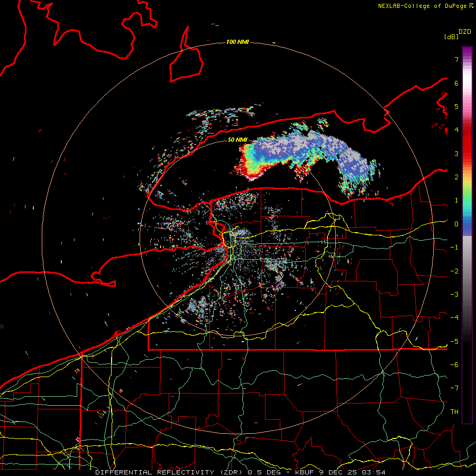Click the 0 dB scale value

[456, 224]
